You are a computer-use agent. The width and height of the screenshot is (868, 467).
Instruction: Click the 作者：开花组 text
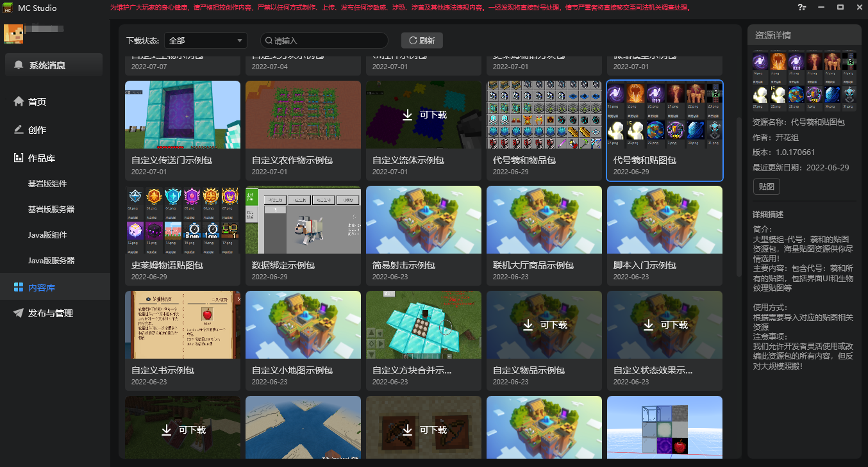tap(777, 138)
